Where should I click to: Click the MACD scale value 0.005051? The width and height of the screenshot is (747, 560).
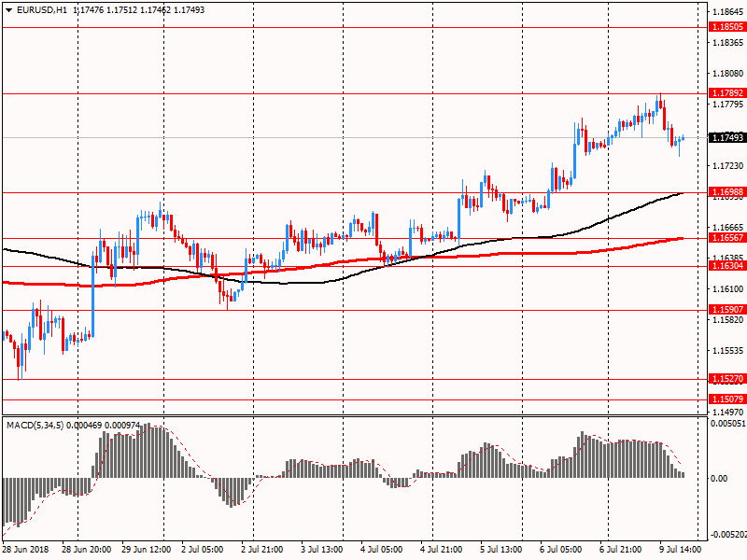(728, 424)
